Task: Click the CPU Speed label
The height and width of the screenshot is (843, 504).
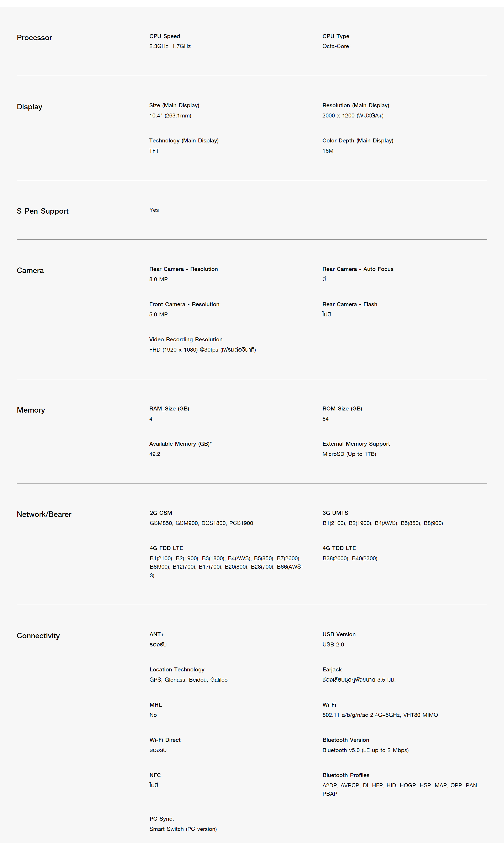Action: (165, 36)
